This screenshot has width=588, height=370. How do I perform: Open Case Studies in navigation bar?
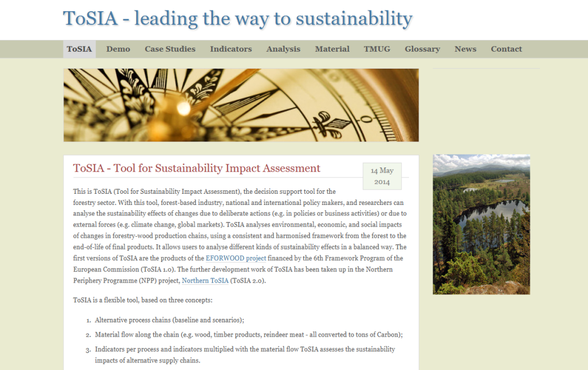(170, 49)
